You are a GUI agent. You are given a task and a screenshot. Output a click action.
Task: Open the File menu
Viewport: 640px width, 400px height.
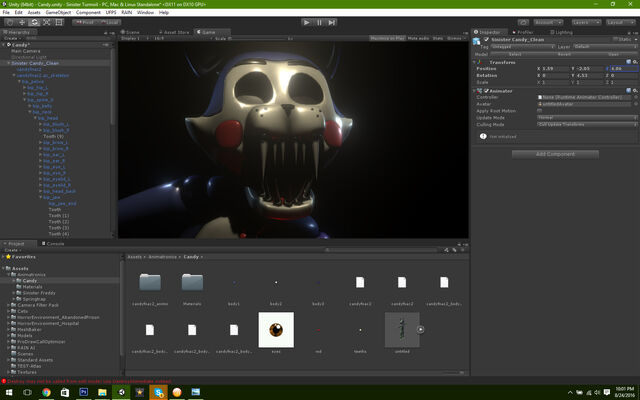[x=6, y=13]
